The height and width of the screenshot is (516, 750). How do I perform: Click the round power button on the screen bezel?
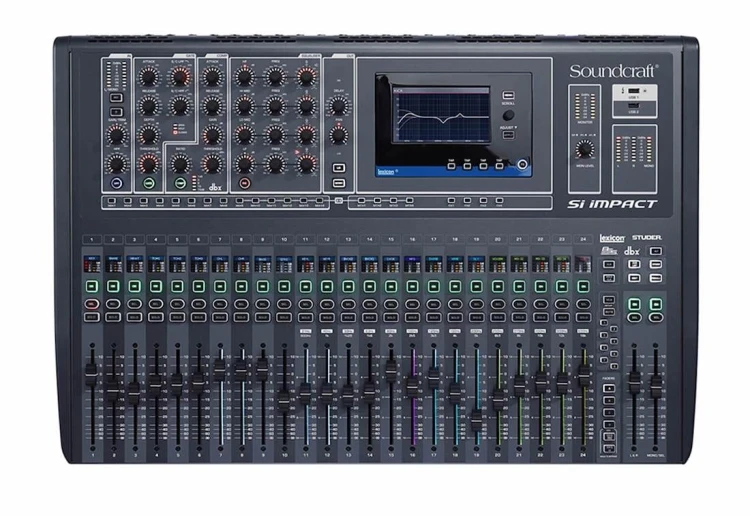tap(522, 165)
